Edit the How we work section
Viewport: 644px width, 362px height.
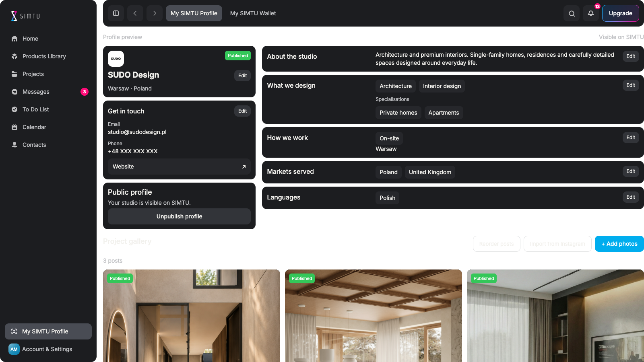pos(631,138)
